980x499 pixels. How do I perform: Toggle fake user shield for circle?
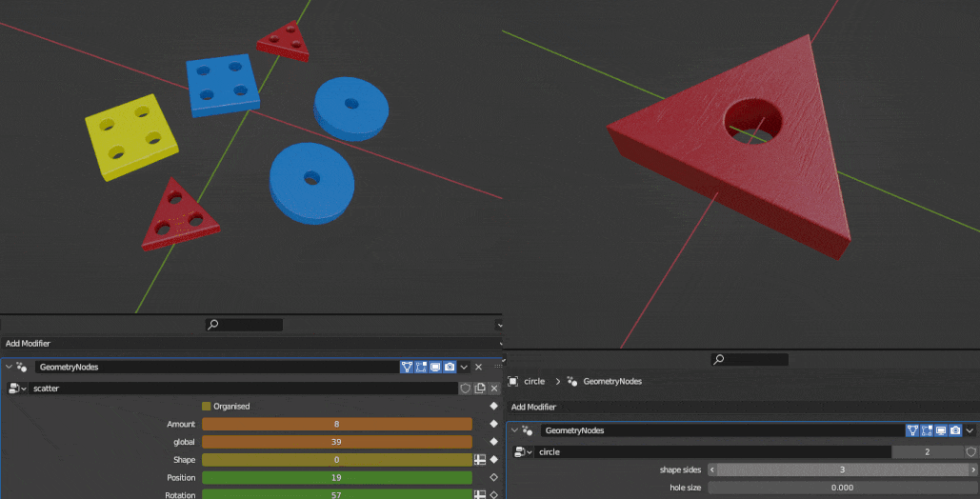971,452
